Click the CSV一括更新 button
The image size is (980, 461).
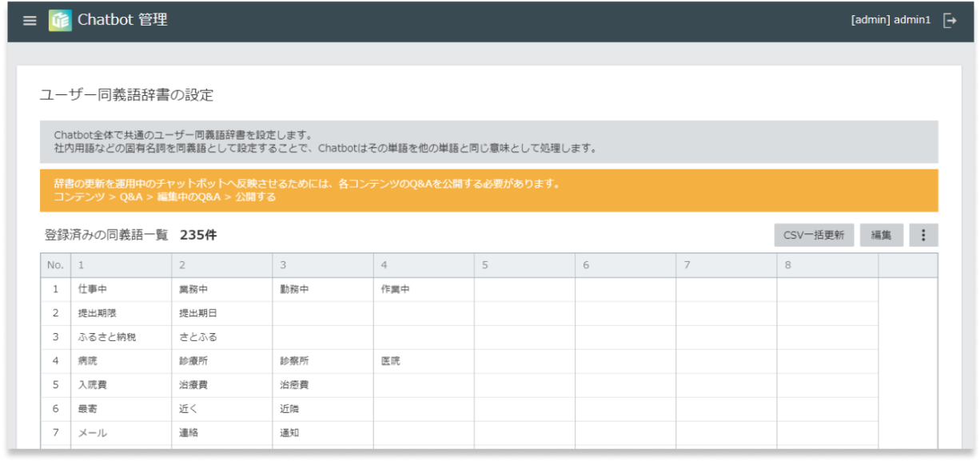[814, 235]
